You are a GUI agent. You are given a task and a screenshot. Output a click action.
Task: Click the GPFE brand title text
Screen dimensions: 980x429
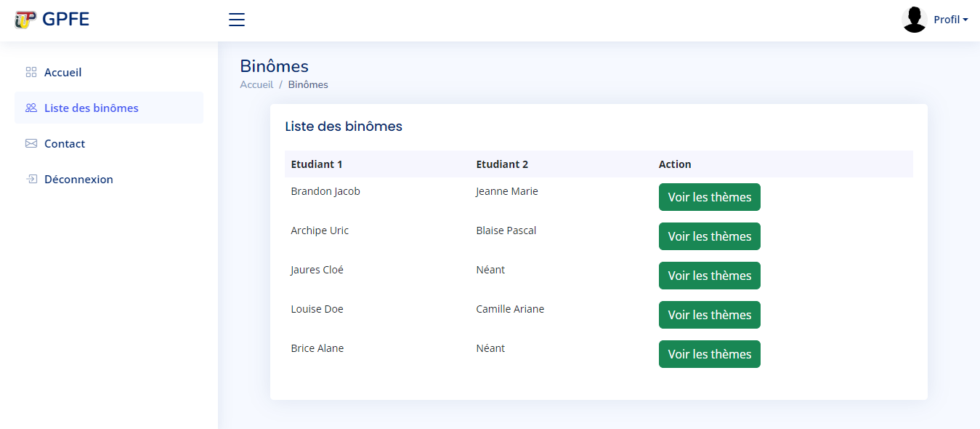65,20
